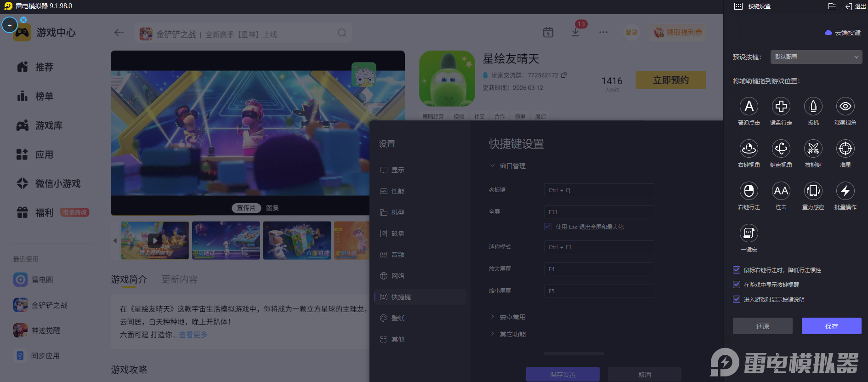Viewport: 868px width, 382px height.
Task: Open 云端按键 cloud keymapping
Action: (x=843, y=33)
